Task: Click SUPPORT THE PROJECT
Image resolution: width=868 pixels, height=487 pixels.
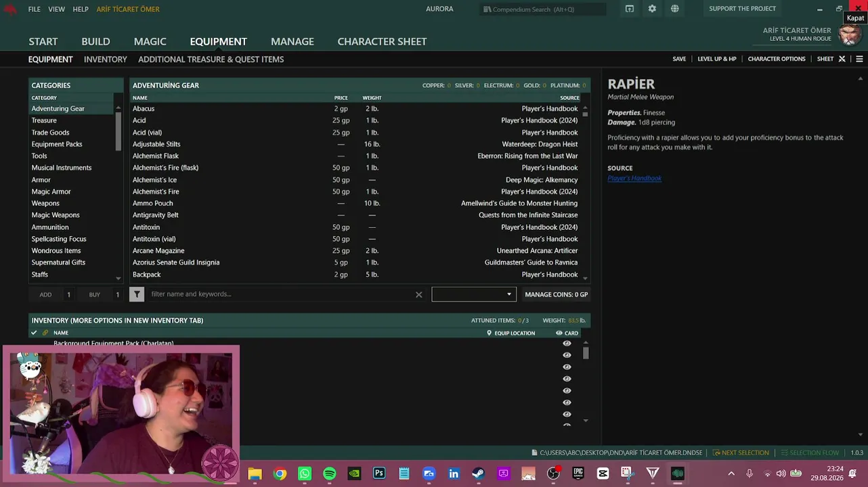Action: point(743,9)
